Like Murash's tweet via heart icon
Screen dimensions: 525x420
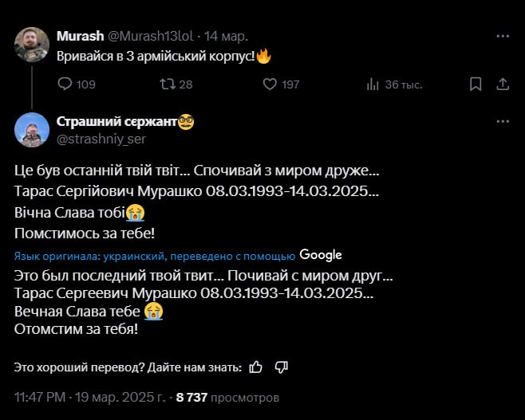point(270,84)
